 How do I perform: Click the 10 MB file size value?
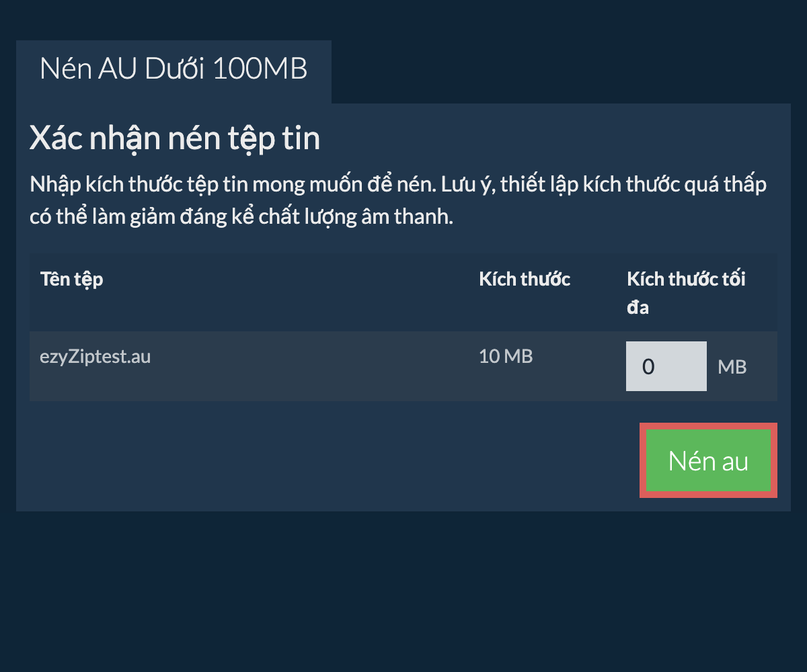pyautogui.click(x=506, y=356)
